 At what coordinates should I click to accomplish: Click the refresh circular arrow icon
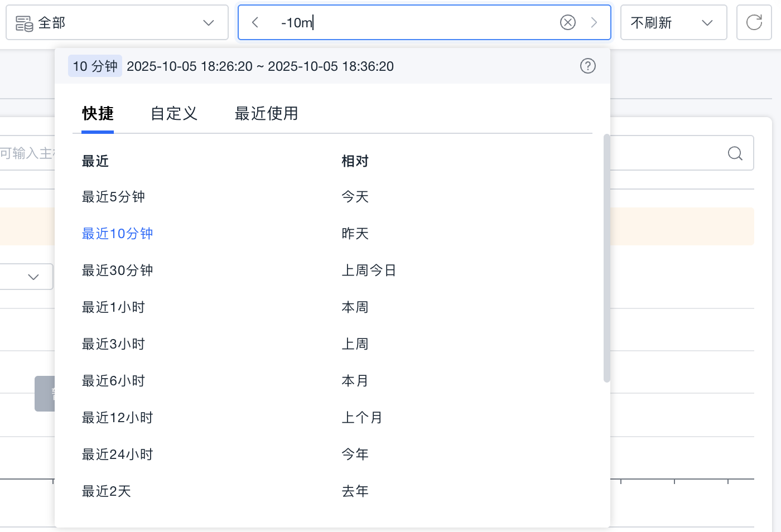[x=754, y=22]
